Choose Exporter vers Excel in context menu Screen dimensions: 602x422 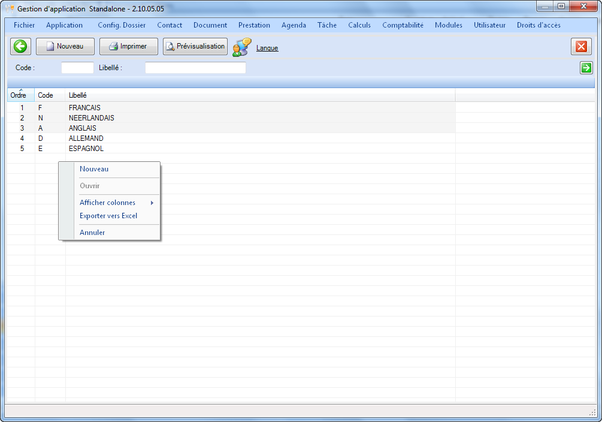coord(108,215)
